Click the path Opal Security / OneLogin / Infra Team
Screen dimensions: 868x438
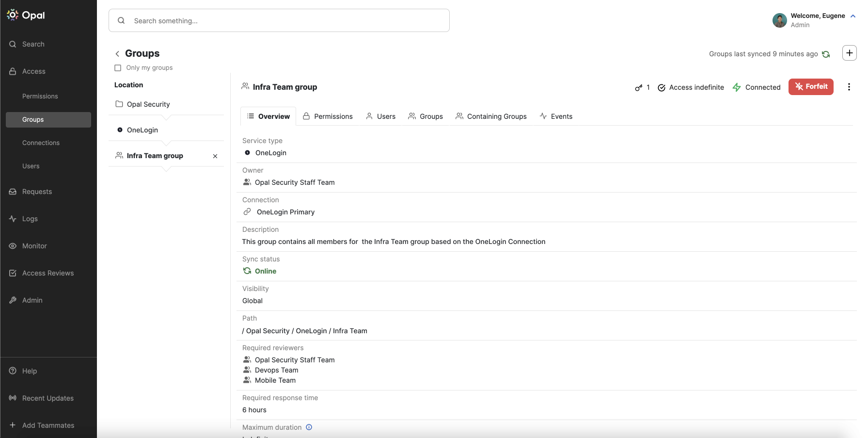[x=305, y=331]
